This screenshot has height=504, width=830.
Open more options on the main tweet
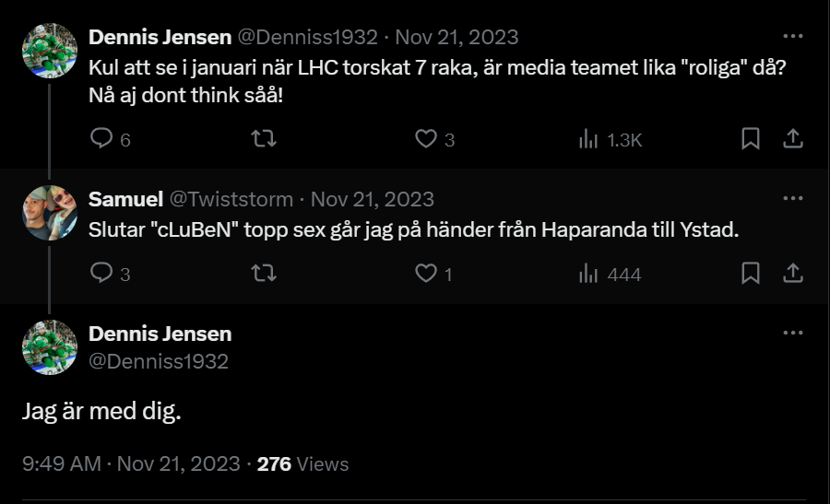point(792,334)
